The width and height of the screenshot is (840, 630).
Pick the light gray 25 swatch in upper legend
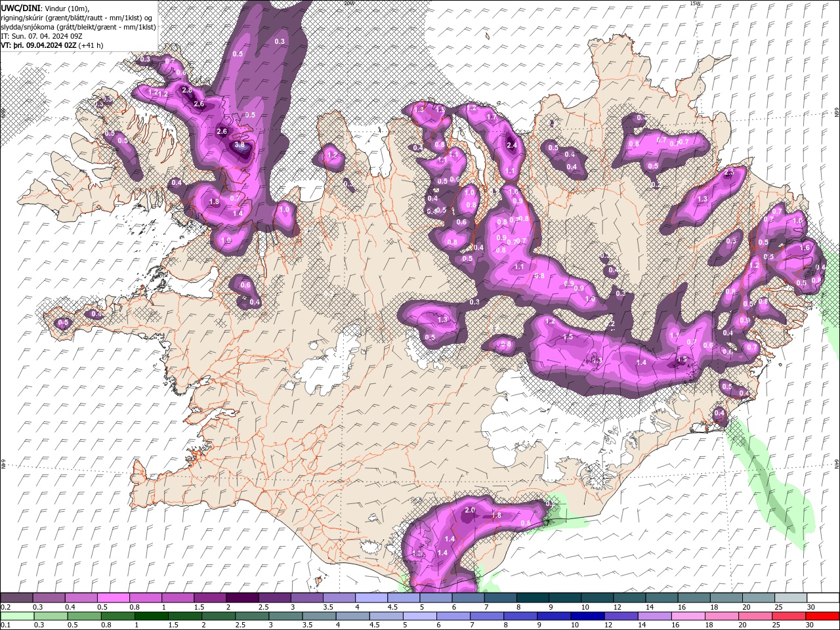(791, 598)
